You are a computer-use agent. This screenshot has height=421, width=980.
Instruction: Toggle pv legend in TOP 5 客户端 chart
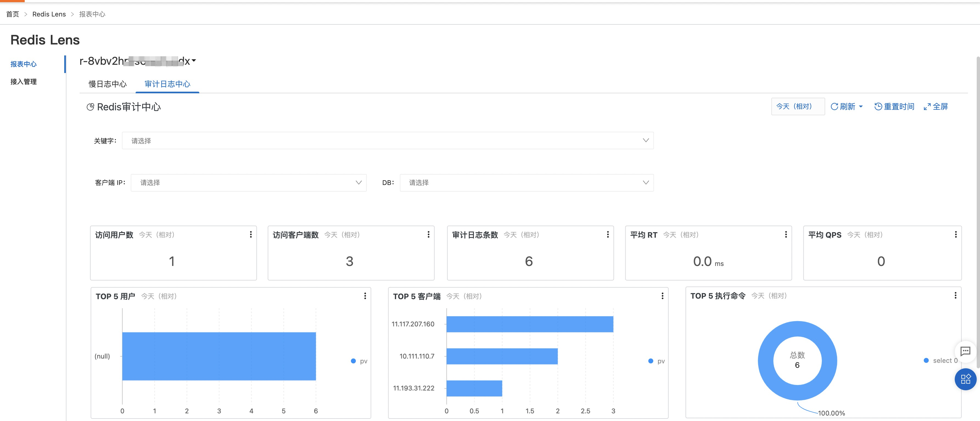[657, 361]
